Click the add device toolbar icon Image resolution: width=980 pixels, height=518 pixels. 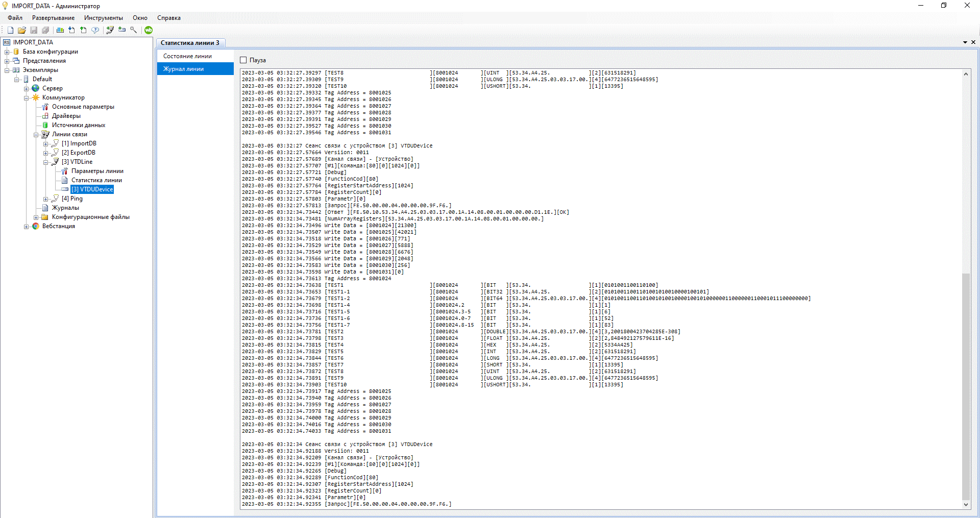122,30
